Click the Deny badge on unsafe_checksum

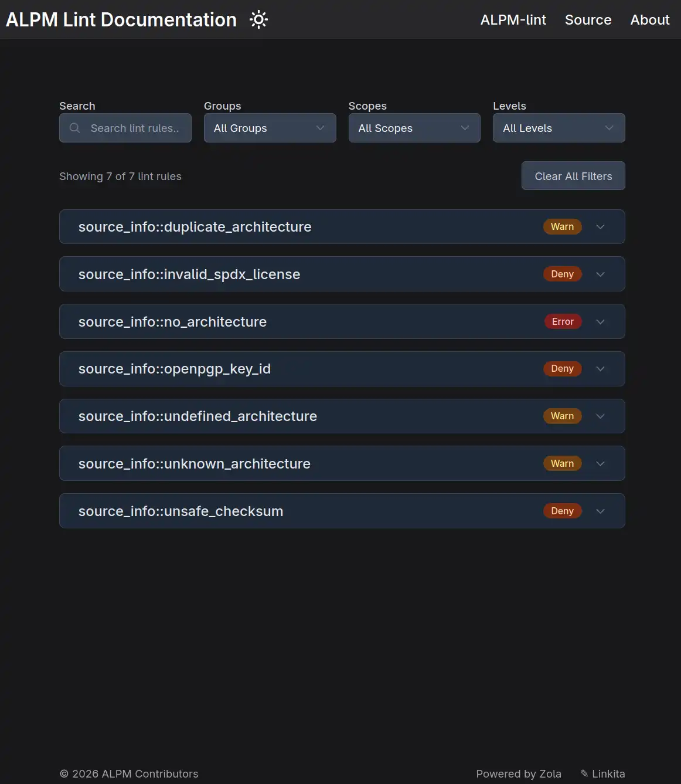562,511
